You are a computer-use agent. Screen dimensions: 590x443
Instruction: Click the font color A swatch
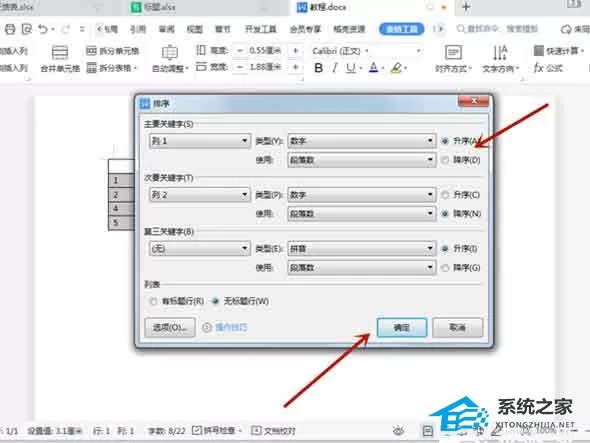pos(373,68)
